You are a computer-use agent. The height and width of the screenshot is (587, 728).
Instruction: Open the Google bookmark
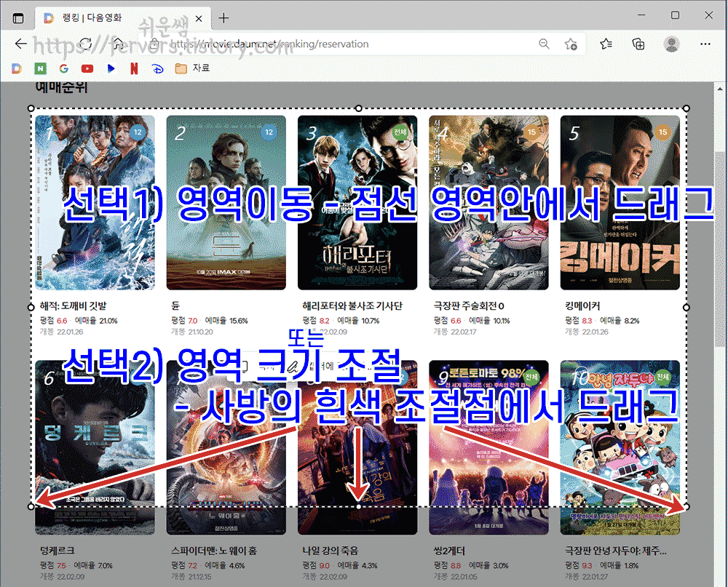[x=64, y=68]
